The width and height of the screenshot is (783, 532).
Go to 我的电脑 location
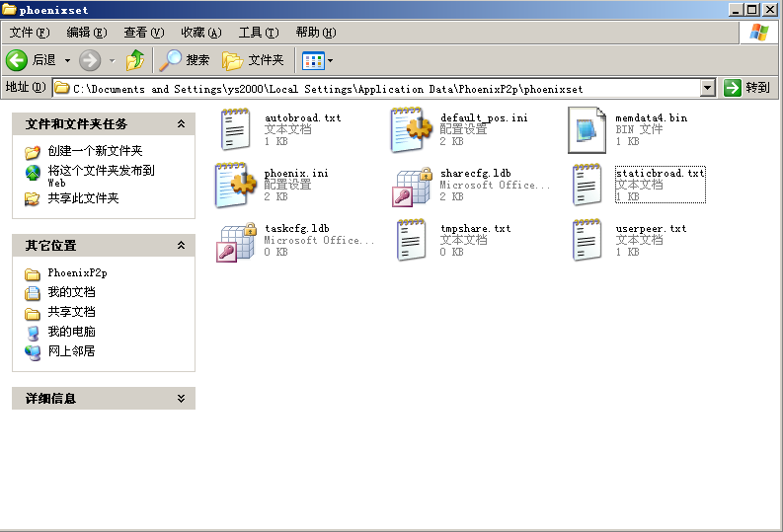(x=71, y=332)
